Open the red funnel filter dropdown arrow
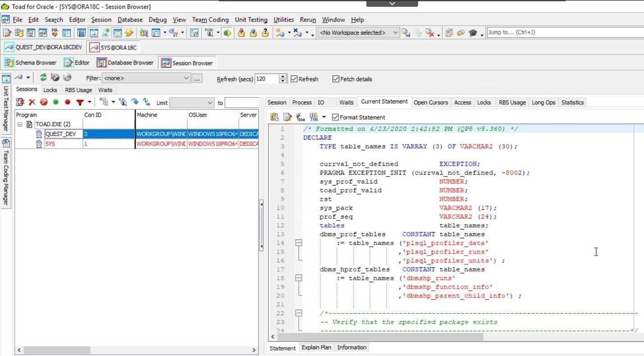This screenshot has width=644, height=356. (89, 102)
